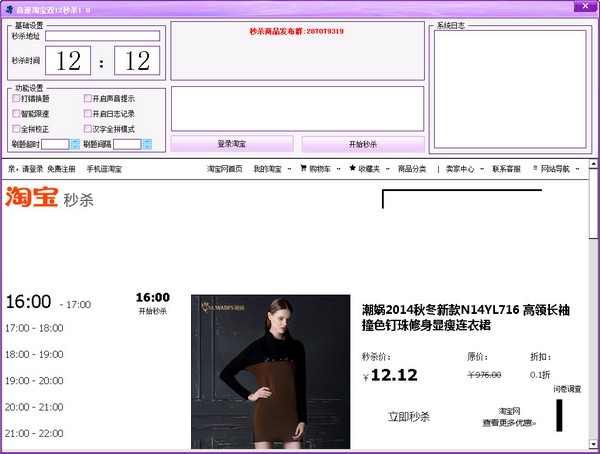Expand the 收藏夹 dropdown arrow
This screenshot has height=454, width=600.
(x=387, y=169)
